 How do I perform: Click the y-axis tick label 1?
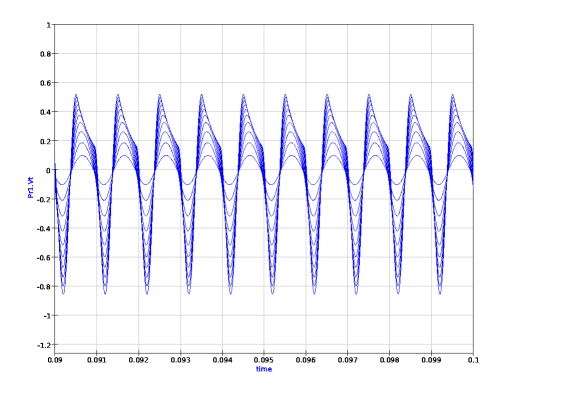tap(49, 25)
